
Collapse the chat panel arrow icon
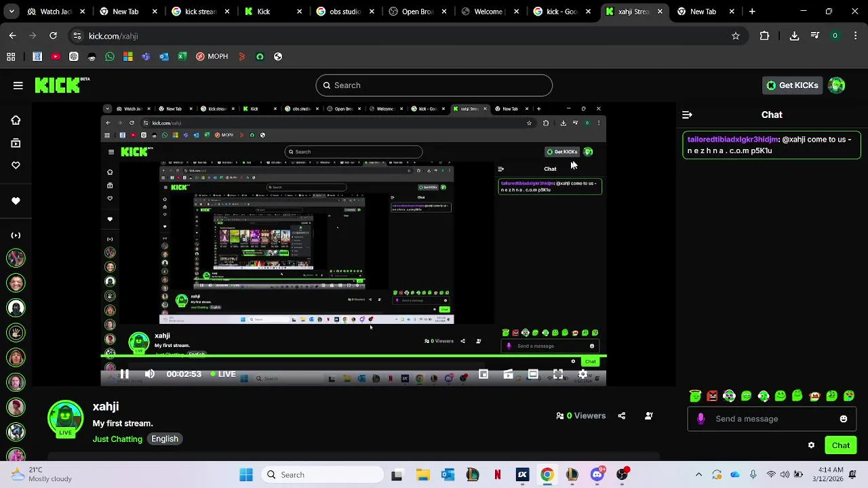pos(687,115)
